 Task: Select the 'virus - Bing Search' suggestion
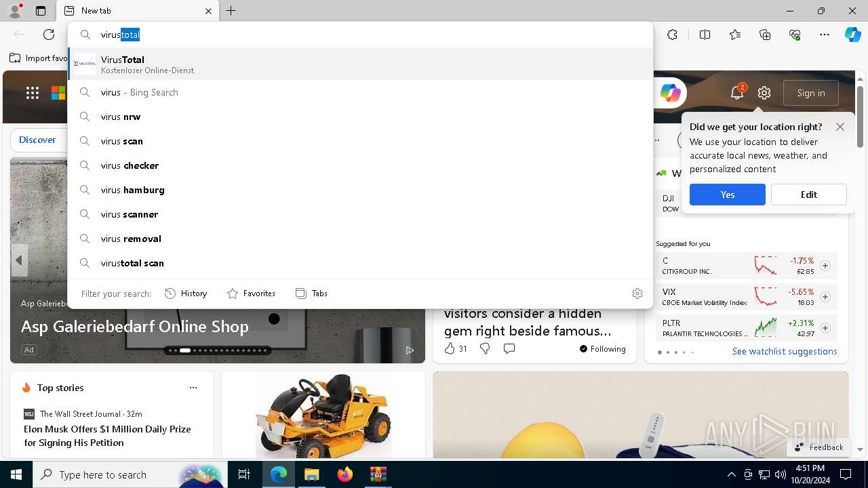[x=360, y=92]
